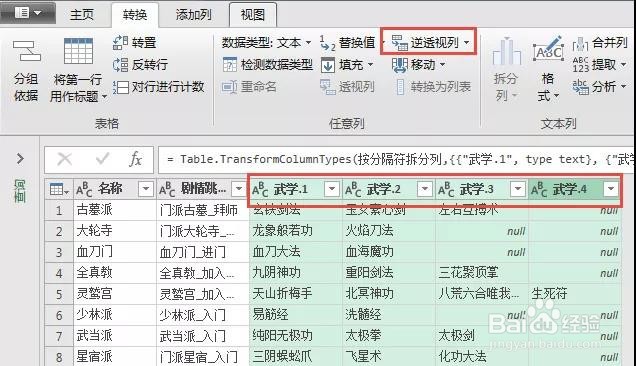
Task: Click cell 化功大法
Action: tap(482, 357)
